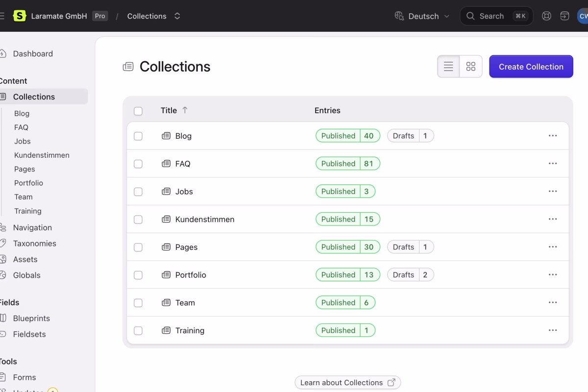Click the Blog Drafts 1 badge

coord(411,136)
